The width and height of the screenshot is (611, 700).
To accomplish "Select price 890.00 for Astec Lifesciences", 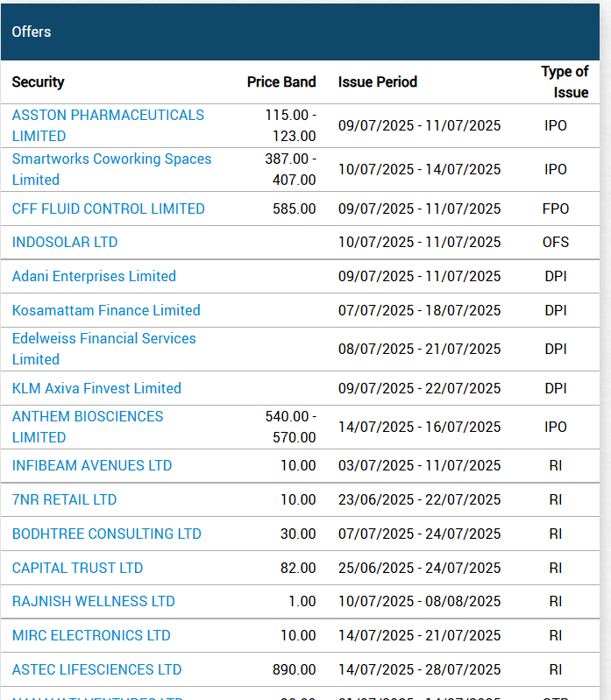I will pyautogui.click(x=295, y=669).
